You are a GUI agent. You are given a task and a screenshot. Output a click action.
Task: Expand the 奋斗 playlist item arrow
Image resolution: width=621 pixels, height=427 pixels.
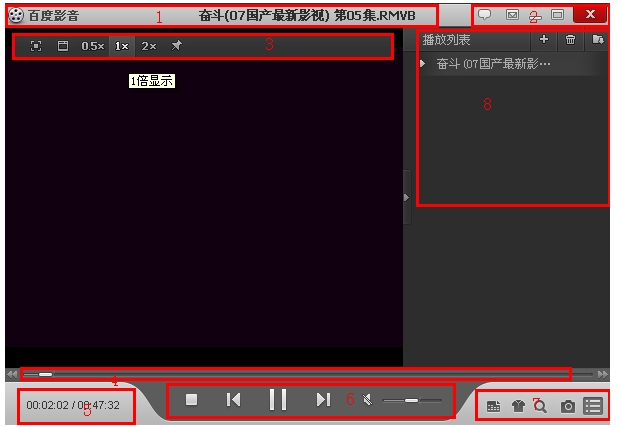pos(423,64)
